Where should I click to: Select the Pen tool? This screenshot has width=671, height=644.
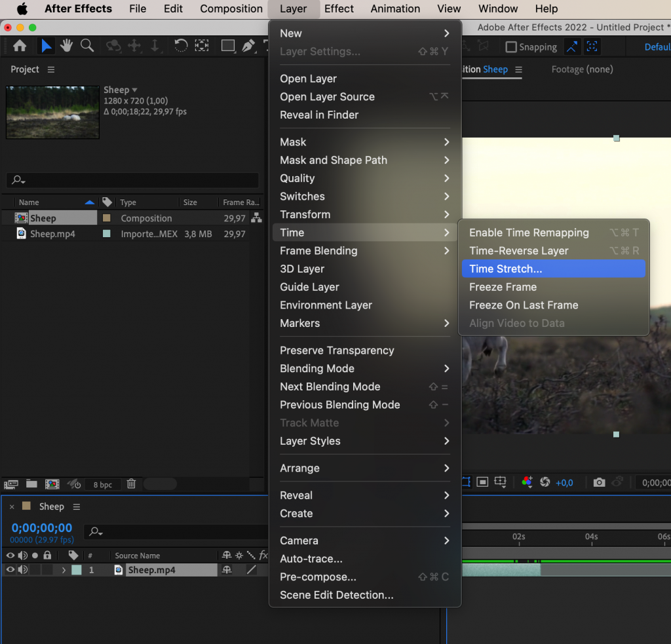(248, 47)
